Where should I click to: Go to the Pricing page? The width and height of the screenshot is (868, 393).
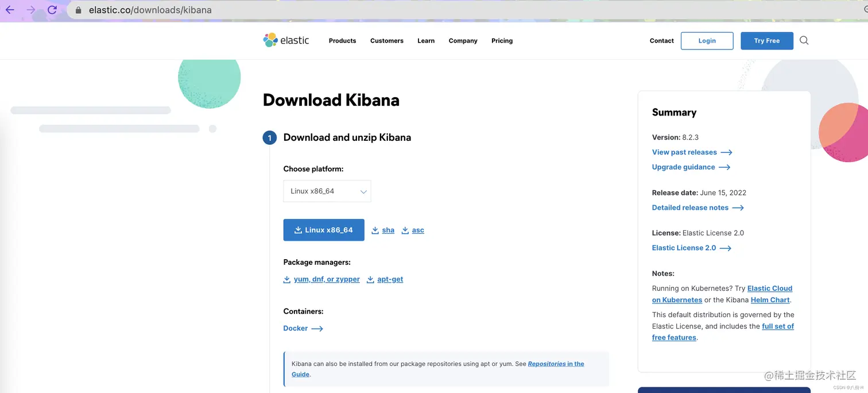pyautogui.click(x=502, y=41)
